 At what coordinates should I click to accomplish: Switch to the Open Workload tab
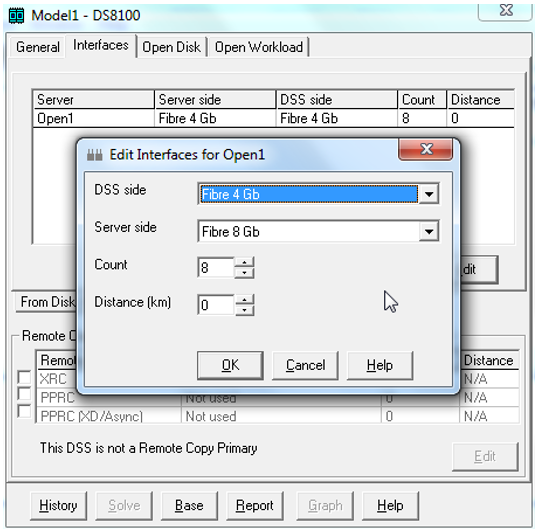point(259,47)
